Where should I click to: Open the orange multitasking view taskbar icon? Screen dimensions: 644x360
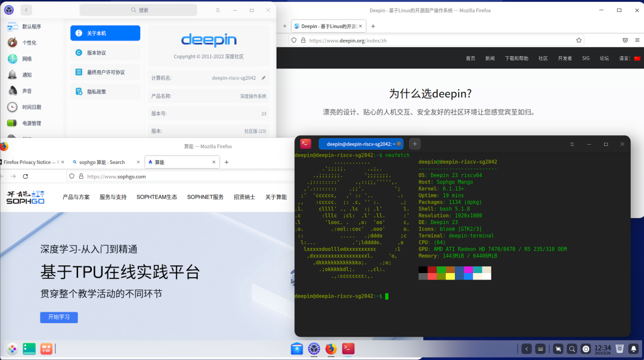(x=46, y=349)
